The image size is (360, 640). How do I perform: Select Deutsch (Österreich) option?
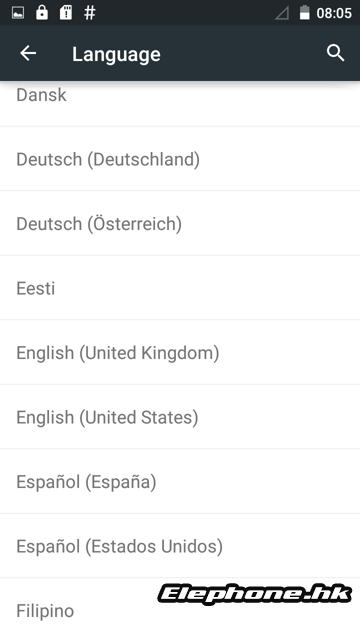[180, 223]
